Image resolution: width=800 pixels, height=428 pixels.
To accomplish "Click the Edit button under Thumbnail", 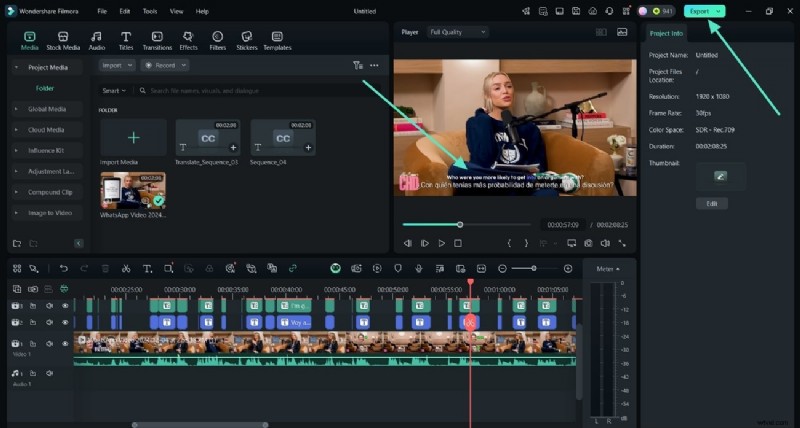I will (x=711, y=203).
